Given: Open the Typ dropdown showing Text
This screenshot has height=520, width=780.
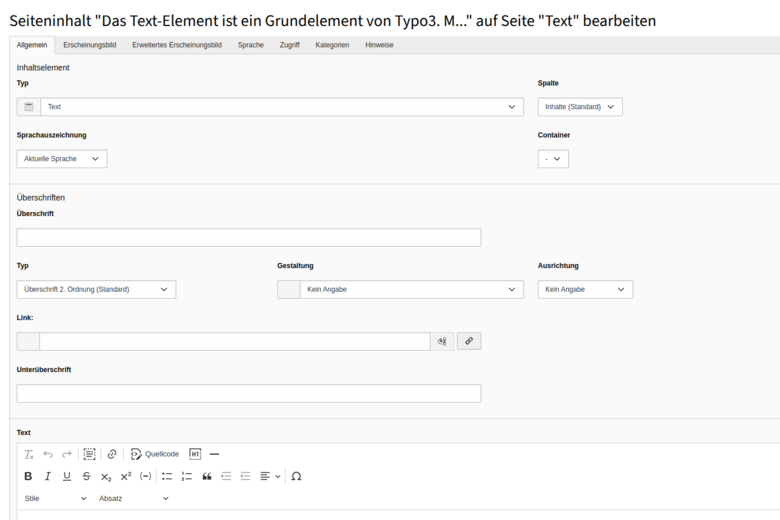Looking at the screenshot, I should coord(270,107).
